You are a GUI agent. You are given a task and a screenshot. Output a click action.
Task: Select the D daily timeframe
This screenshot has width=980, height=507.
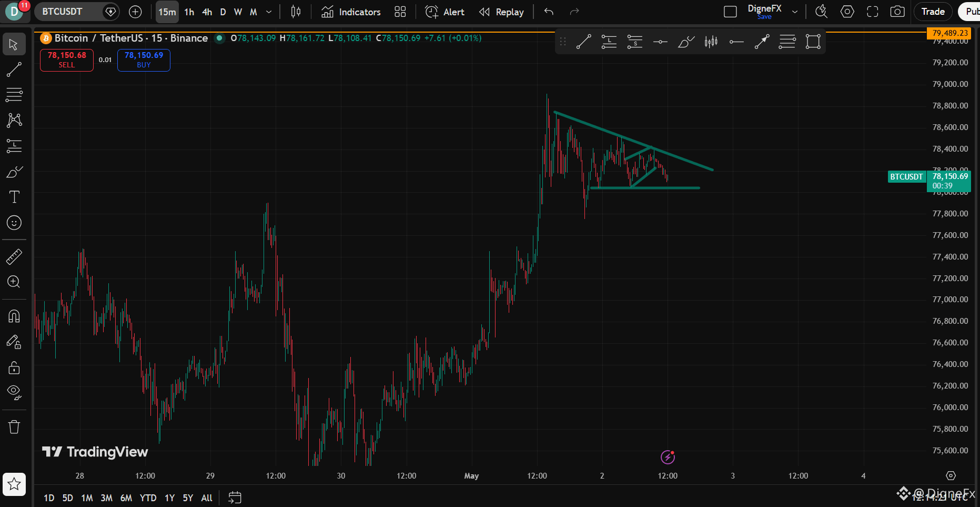[x=223, y=12]
